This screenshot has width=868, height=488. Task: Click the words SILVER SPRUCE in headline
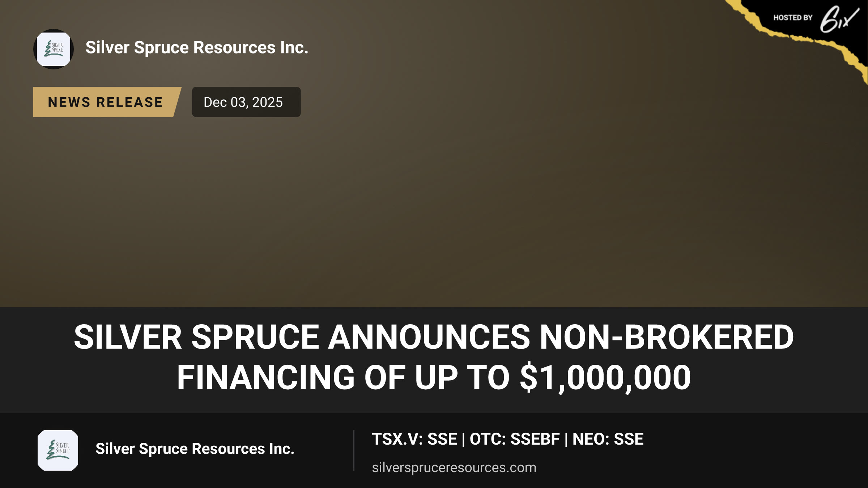pos(196,337)
